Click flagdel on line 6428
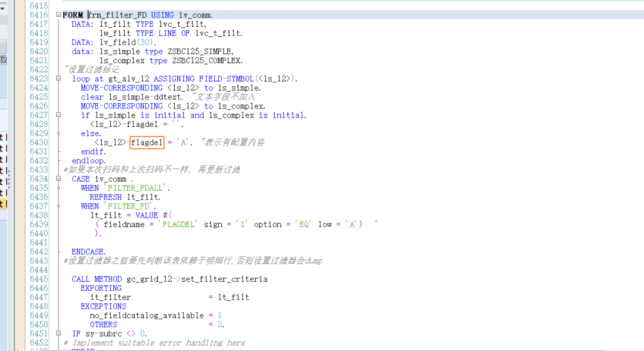 [142, 125]
